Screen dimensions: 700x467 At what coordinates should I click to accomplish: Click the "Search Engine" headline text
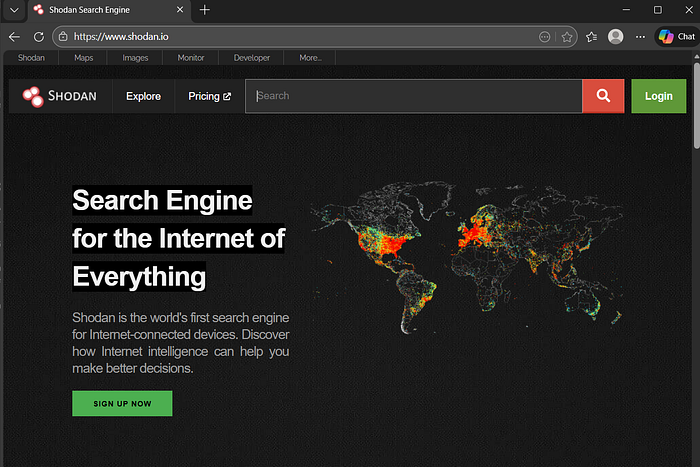tap(162, 200)
